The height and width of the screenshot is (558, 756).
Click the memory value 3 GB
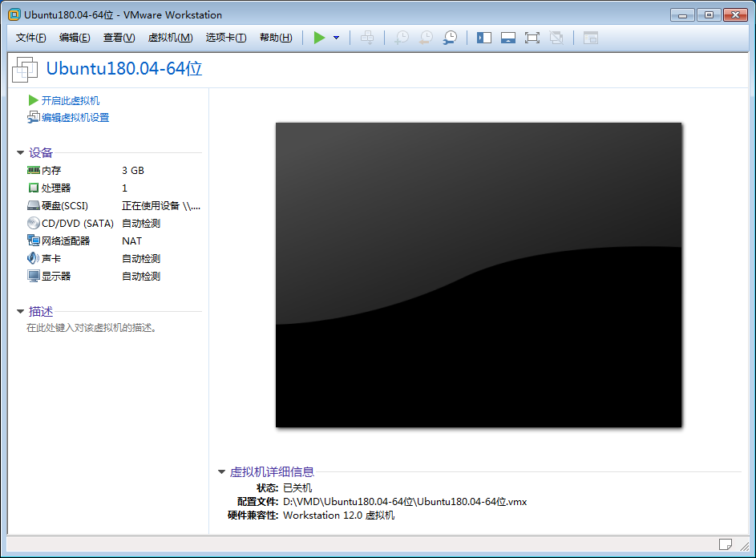click(x=133, y=170)
